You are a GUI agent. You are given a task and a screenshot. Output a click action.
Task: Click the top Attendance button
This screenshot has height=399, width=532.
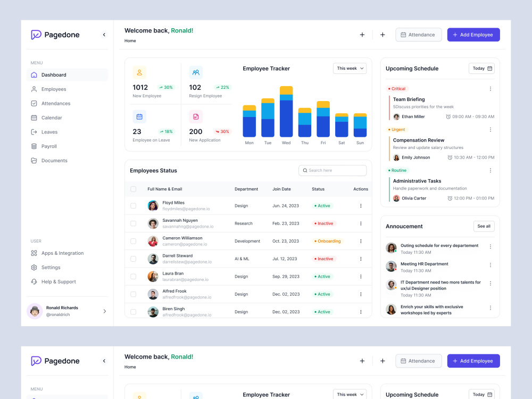pyautogui.click(x=418, y=35)
